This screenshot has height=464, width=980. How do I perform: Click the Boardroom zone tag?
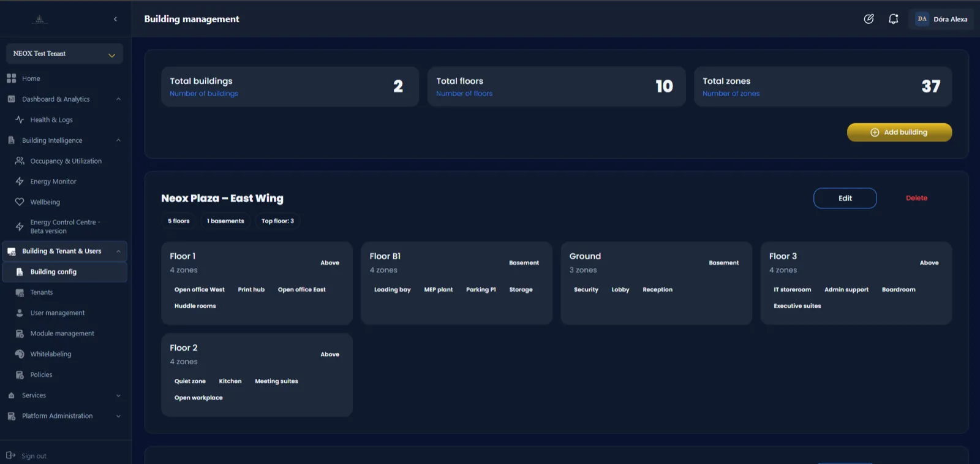click(x=899, y=289)
